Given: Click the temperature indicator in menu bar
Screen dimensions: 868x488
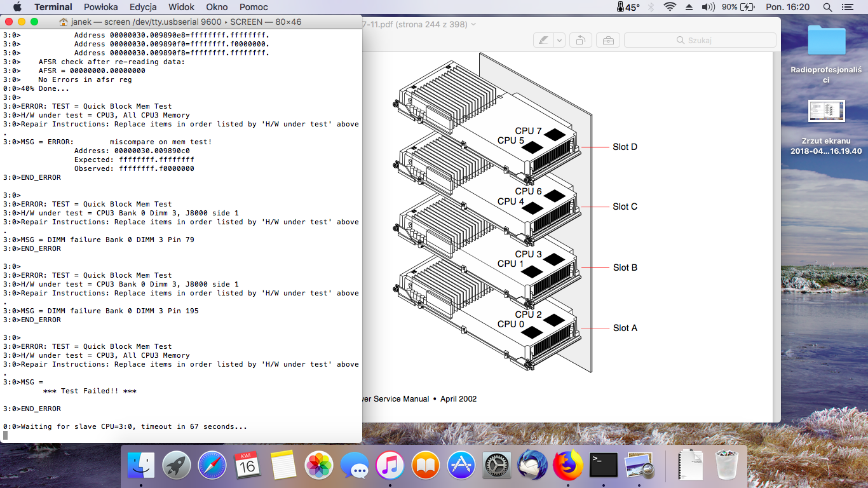Looking at the screenshot, I should coord(628,7).
